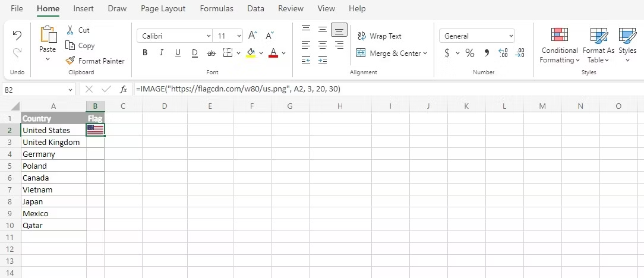Screen dimensions: 644x278
Task: Open Format As Table gallery
Action: (598, 46)
